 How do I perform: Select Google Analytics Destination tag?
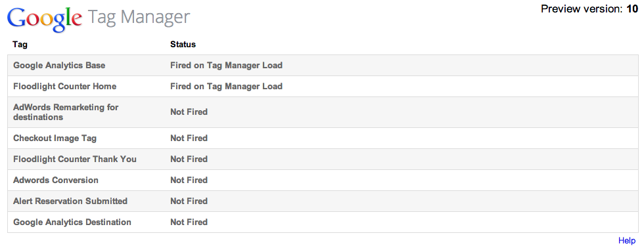pyautogui.click(x=72, y=222)
